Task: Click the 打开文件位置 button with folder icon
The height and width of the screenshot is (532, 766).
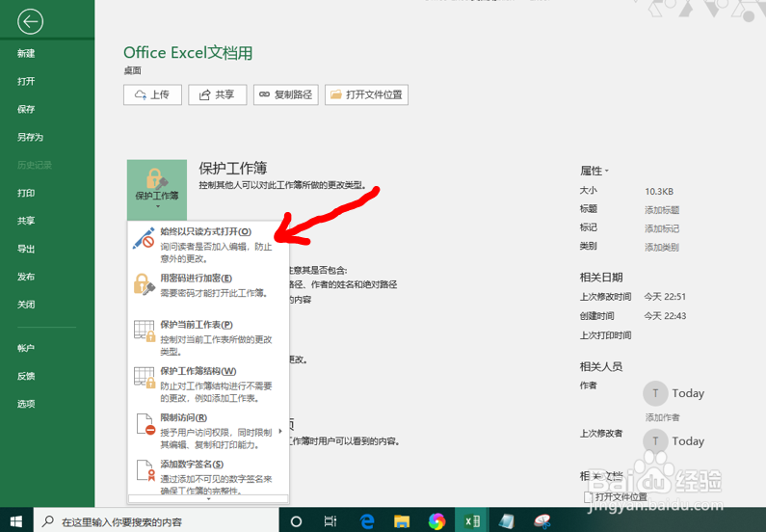Action: (366, 94)
